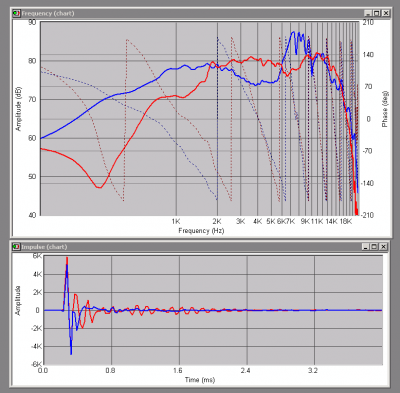Click the -140 phase tick label
Image resolution: width=400 pixels, height=393 pixels.
[367, 183]
